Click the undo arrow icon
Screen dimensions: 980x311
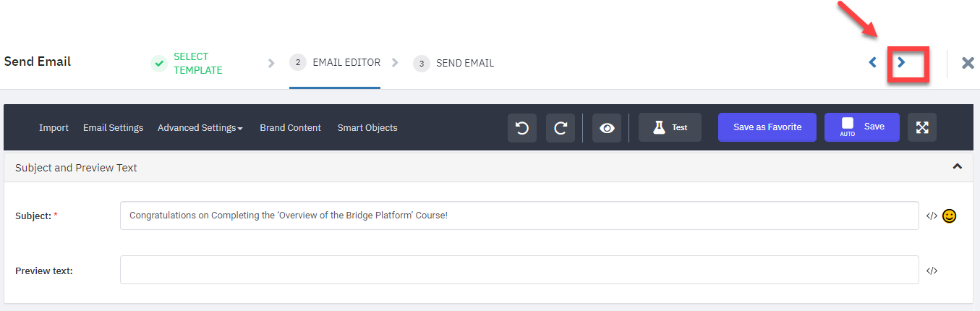pos(522,127)
